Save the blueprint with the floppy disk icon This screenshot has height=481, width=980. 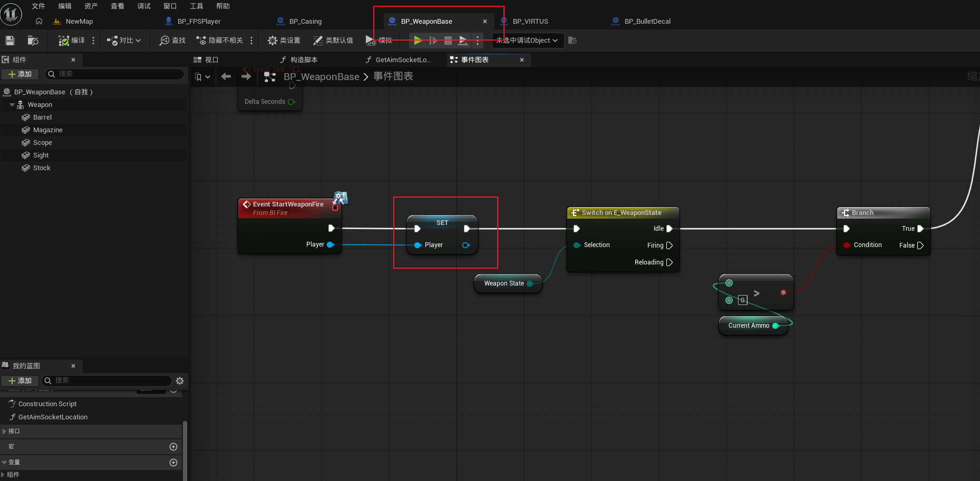[x=10, y=41]
